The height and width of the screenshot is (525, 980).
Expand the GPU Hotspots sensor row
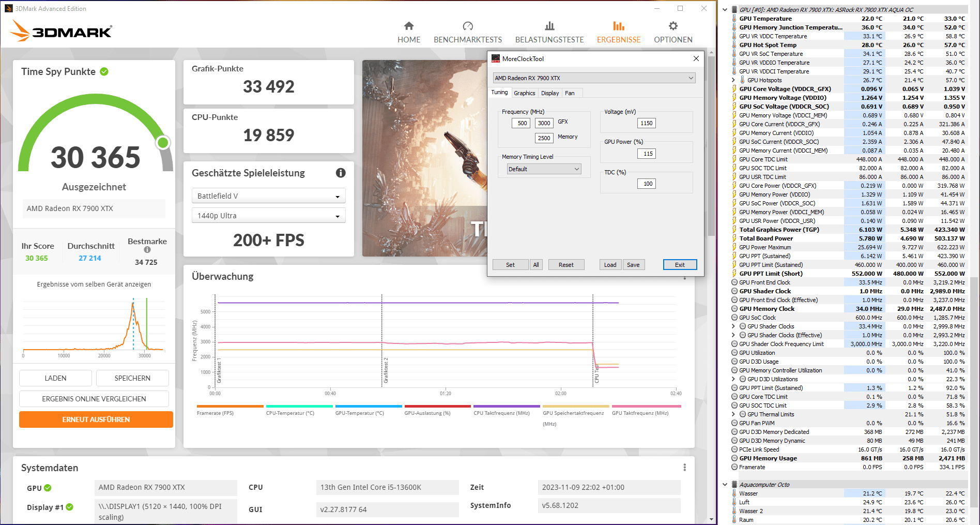coord(733,80)
